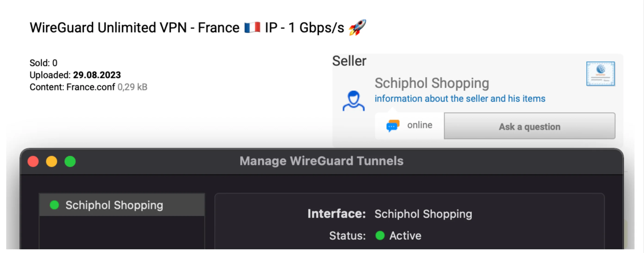Click the rocket emoji in the title
The width and height of the screenshot is (644, 253).
(357, 28)
